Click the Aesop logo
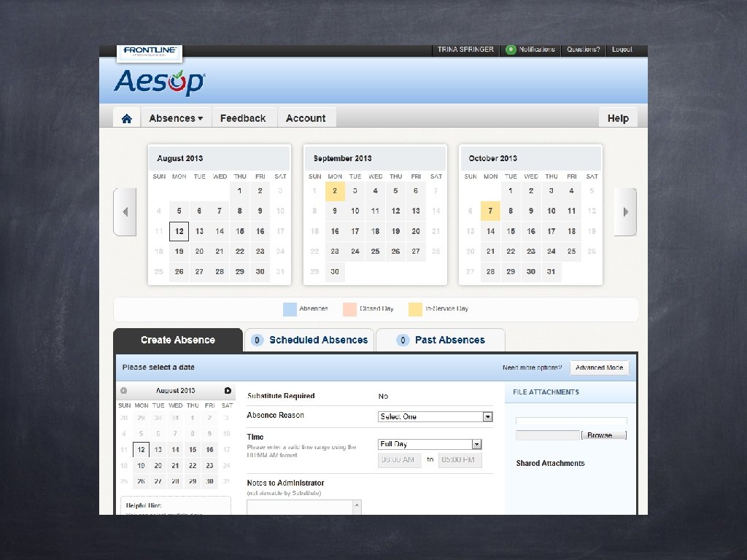747x560 pixels. (160, 82)
